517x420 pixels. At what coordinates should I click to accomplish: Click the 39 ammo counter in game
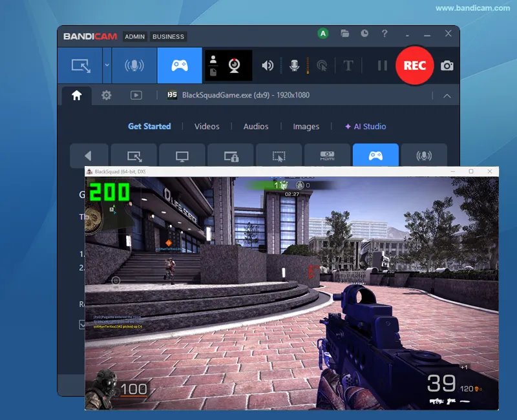tap(441, 383)
